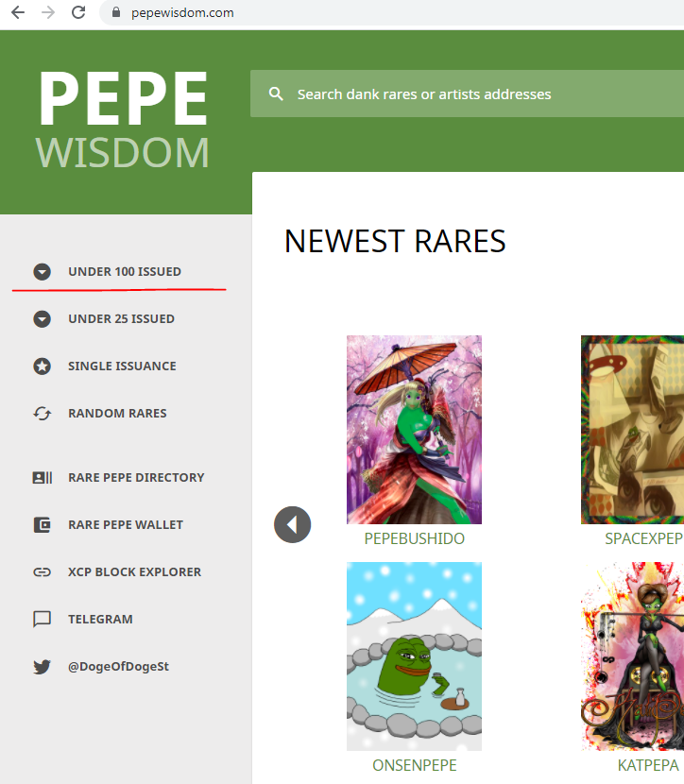Click the Rare Pepe Wallet icon
684x784 pixels.
(42, 525)
